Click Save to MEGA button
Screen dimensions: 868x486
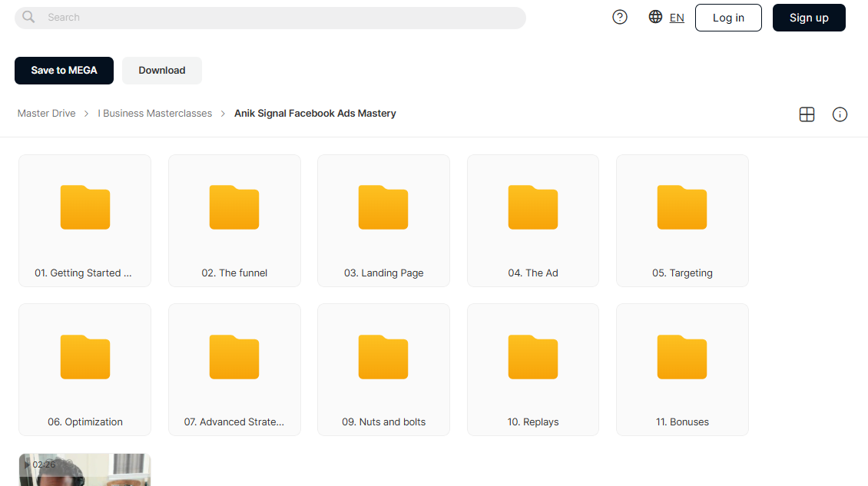pyautogui.click(x=65, y=71)
